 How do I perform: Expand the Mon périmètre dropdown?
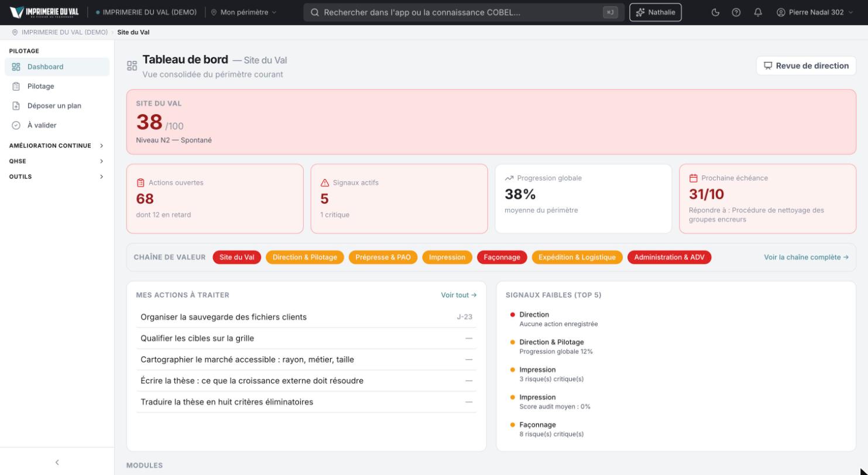(243, 12)
